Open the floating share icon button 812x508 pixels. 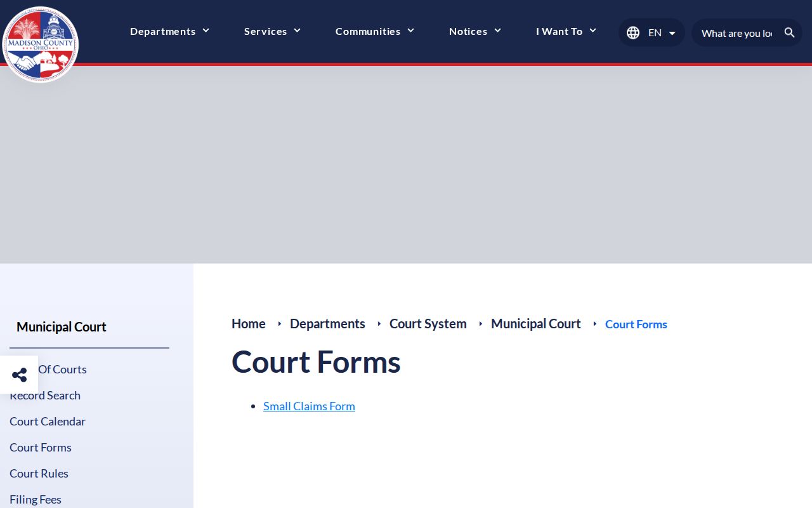pyautogui.click(x=19, y=375)
